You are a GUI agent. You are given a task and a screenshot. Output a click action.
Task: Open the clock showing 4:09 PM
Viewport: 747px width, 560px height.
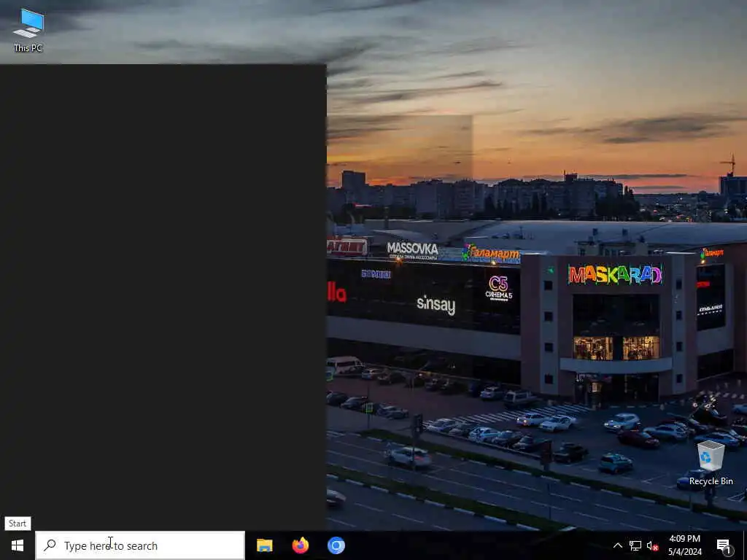(684, 545)
